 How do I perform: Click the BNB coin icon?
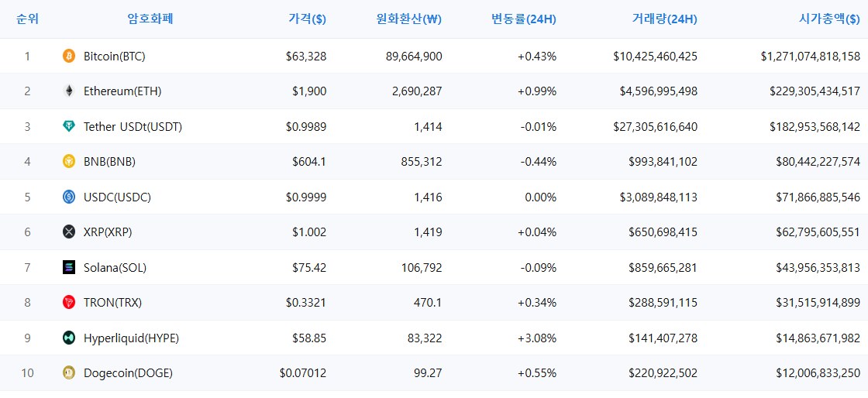[69, 161]
